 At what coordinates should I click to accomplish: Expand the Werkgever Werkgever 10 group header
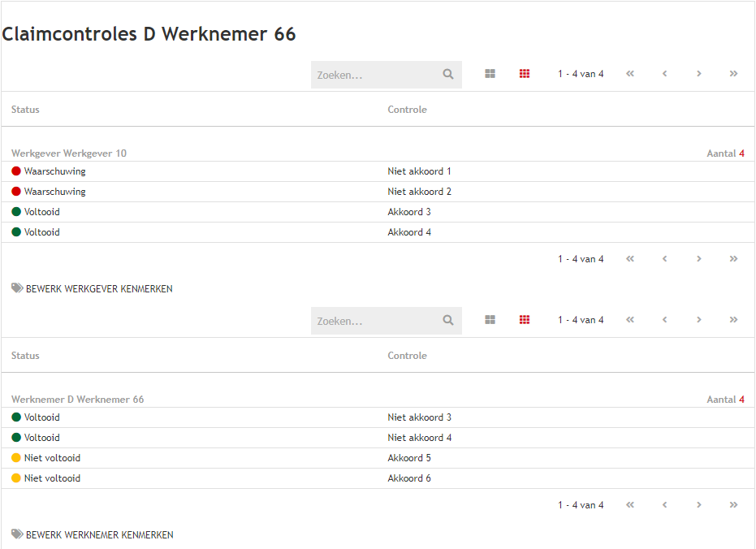pos(69,153)
